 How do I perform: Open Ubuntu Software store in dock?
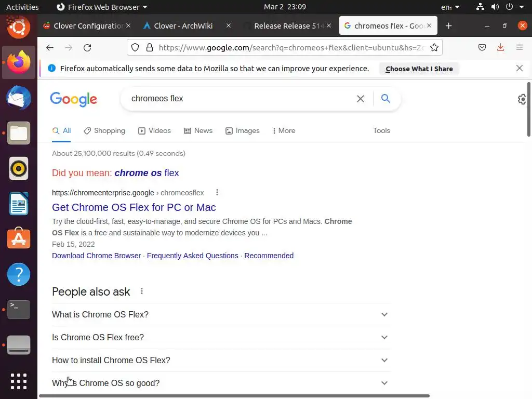click(19, 239)
